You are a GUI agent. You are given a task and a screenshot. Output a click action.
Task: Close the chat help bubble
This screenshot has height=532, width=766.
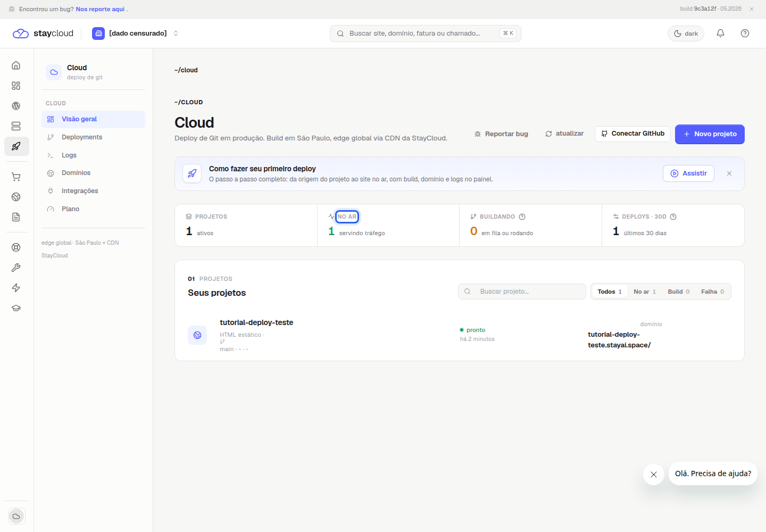(654, 475)
